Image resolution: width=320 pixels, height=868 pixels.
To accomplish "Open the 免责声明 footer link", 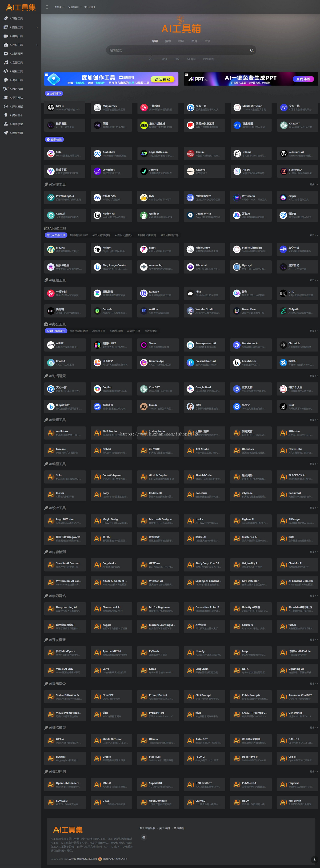I will (x=179, y=828).
